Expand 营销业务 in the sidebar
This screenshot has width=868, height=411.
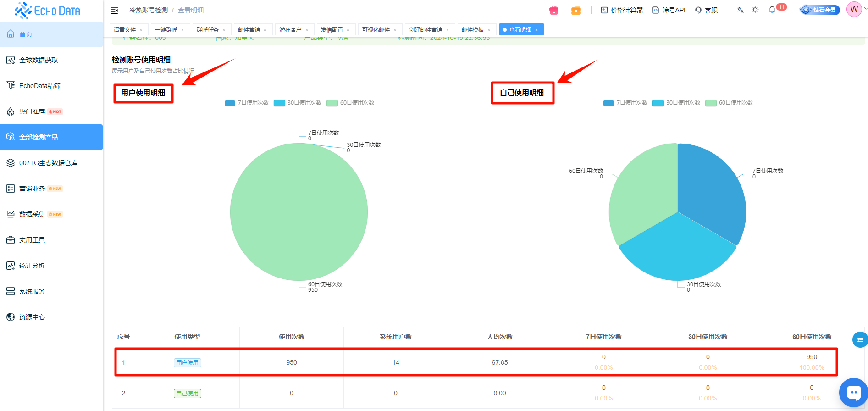coord(32,189)
